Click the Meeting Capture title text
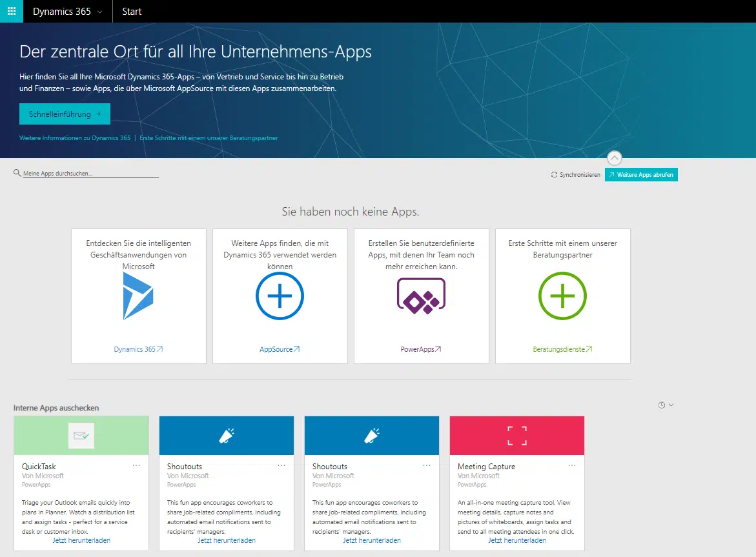Viewport: 756px width, 557px height. [x=486, y=467]
